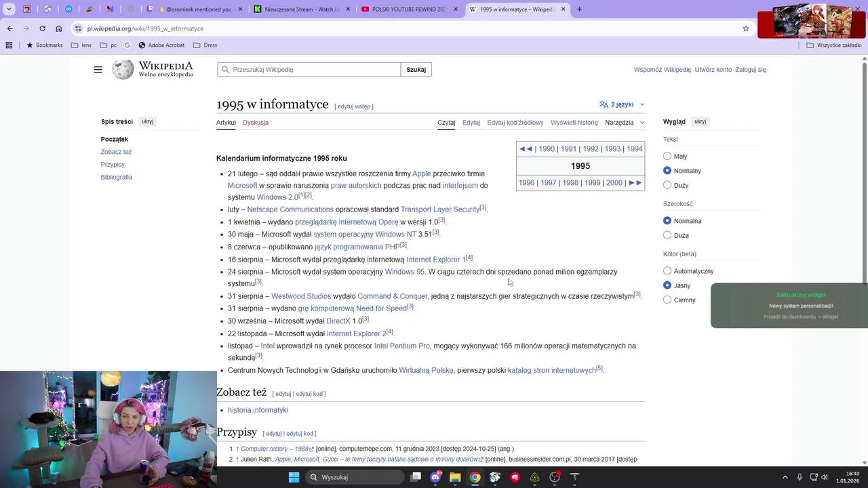
Task: Open the site information icon in address bar
Action: (x=79, y=28)
